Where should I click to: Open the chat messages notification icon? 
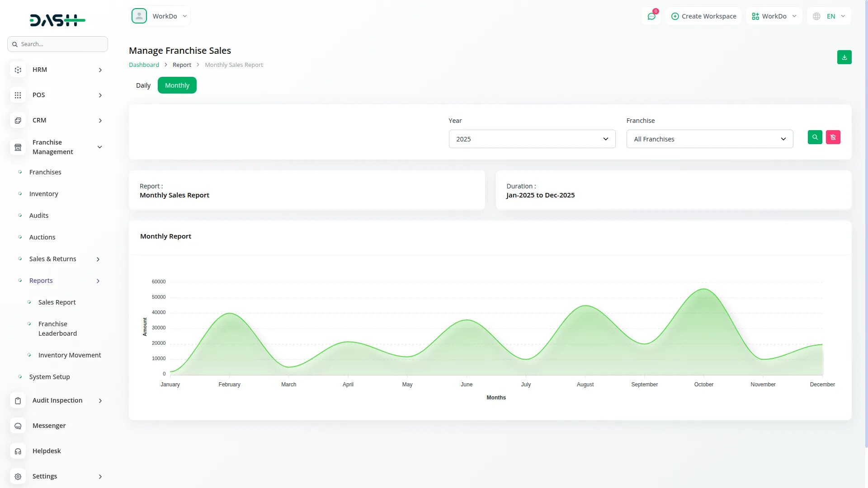coord(651,16)
